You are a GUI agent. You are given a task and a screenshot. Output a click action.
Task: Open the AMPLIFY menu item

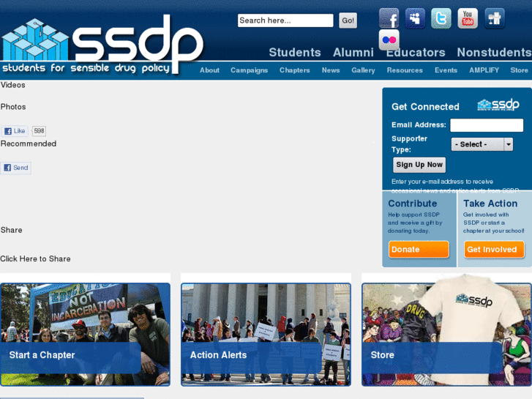(484, 70)
